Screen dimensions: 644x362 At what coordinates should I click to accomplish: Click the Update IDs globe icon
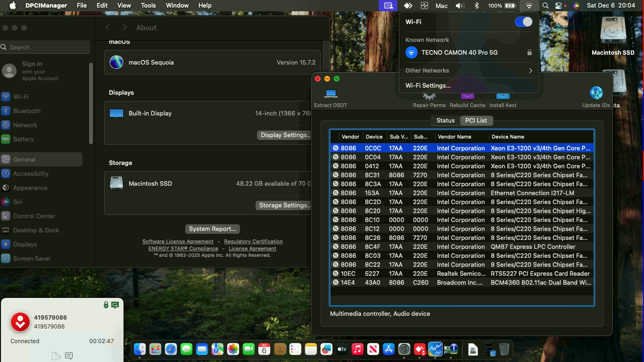[x=596, y=94]
